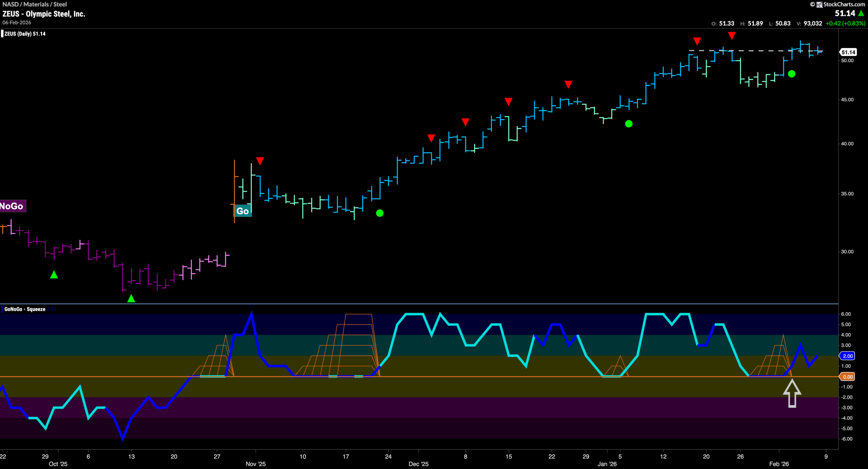Viewport: 868px width, 469px height.
Task: Click the red triangle above the early November bar
Action: pyautogui.click(x=260, y=161)
